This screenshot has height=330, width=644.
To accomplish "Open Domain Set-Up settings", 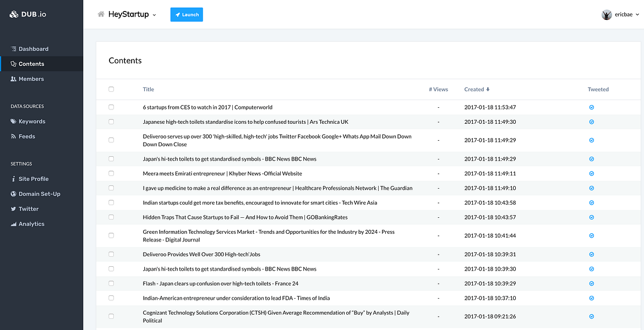I will tap(41, 194).
